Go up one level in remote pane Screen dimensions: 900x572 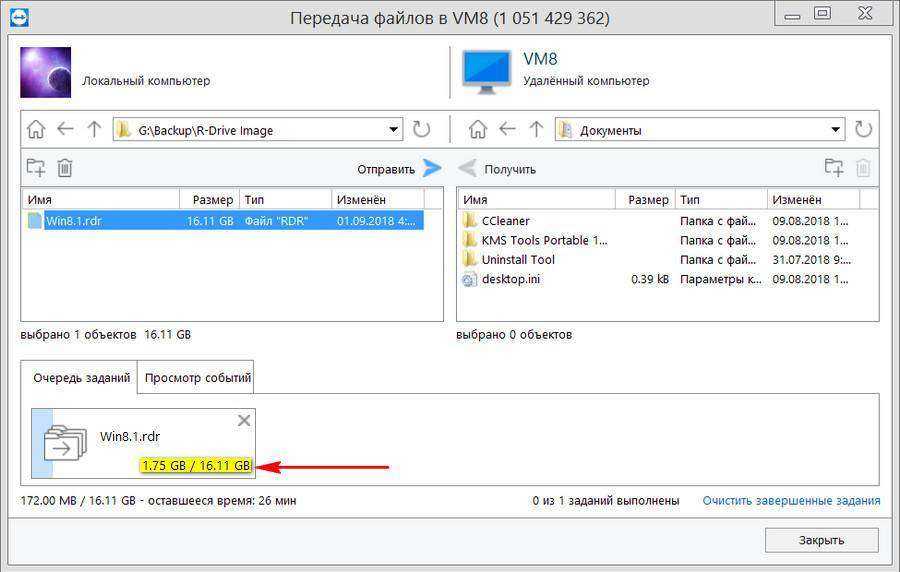coord(536,129)
